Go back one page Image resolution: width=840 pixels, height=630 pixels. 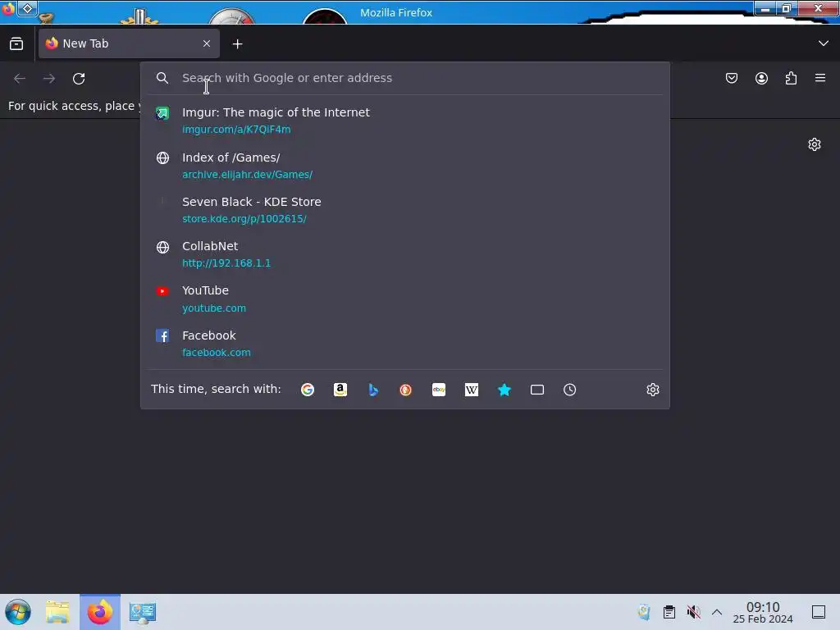coord(20,78)
